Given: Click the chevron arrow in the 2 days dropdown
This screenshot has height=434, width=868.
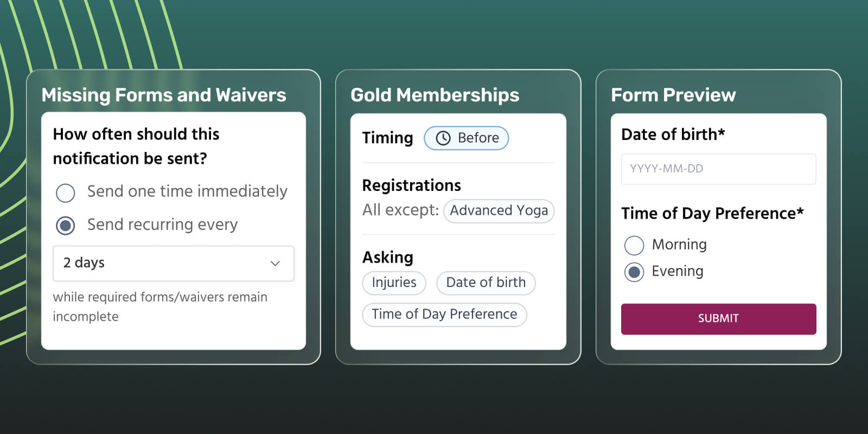Looking at the screenshot, I should [275, 264].
